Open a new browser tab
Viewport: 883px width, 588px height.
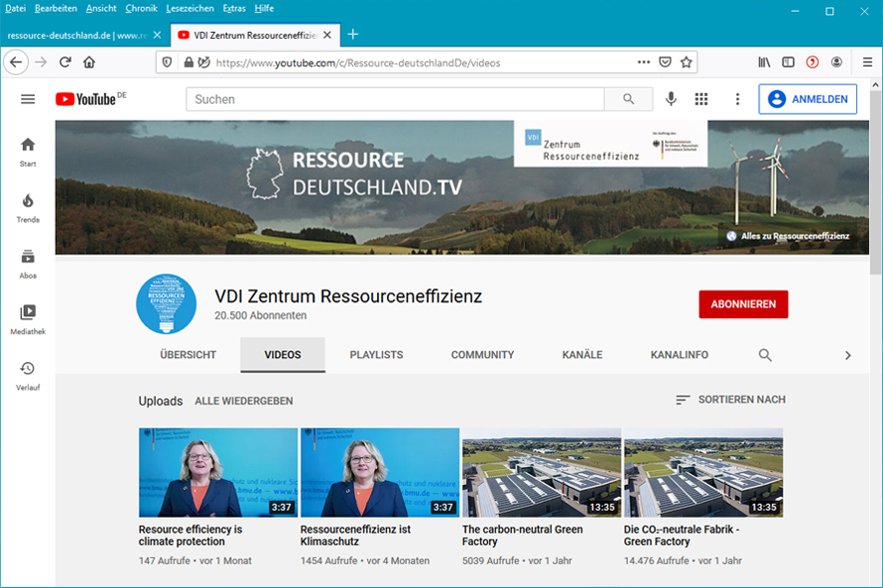pyautogui.click(x=353, y=35)
